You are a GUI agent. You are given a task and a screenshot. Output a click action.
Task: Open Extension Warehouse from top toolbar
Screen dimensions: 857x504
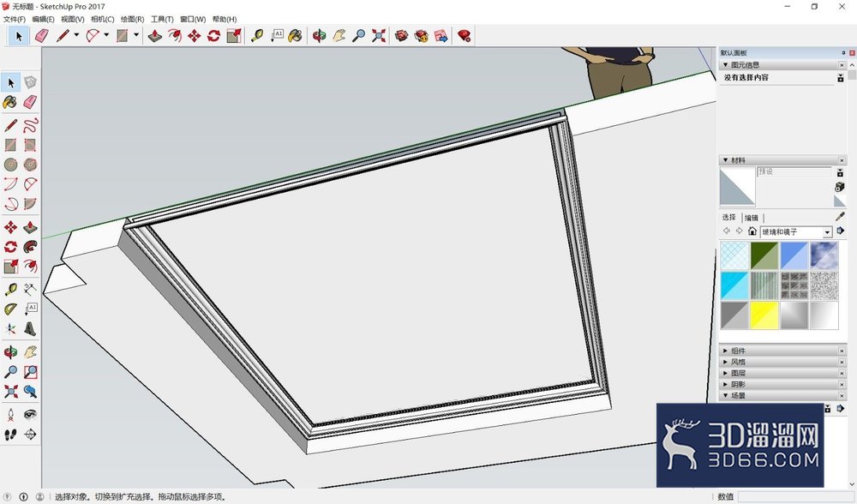click(x=422, y=36)
